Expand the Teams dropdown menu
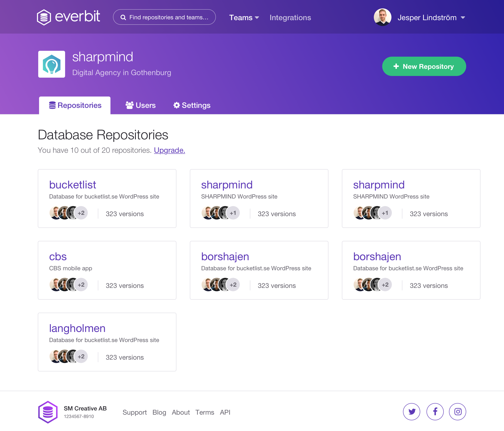This screenshot has width=504, height=431. coord(244,17)
